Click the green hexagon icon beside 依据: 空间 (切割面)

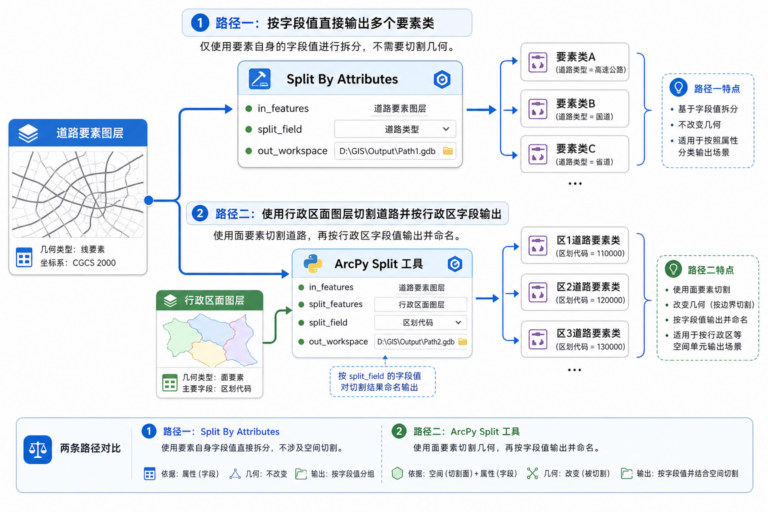[397, 473]
